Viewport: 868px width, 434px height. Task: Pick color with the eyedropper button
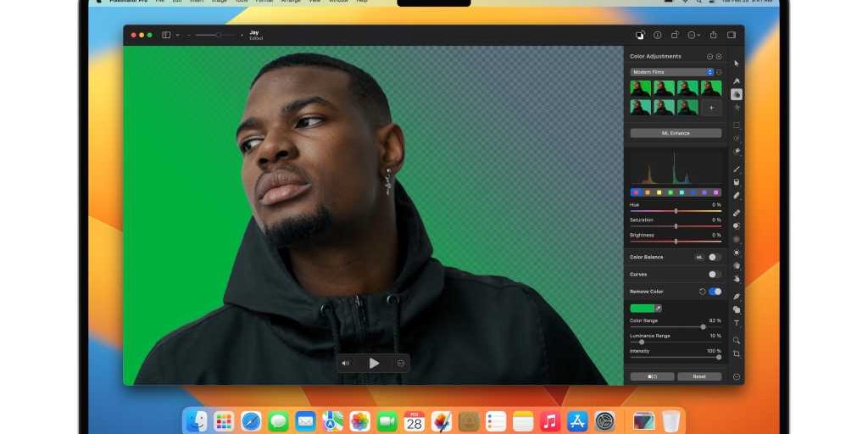[x=659, y=309]
